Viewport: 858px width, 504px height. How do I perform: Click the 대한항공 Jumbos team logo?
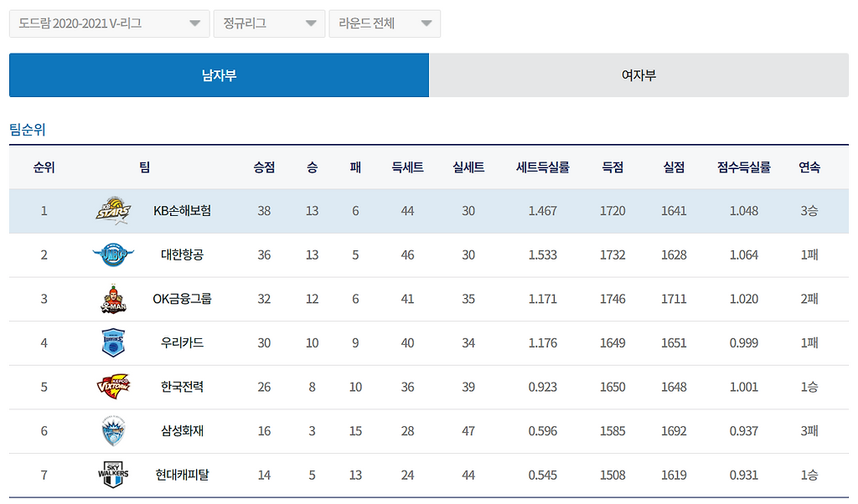(x=113, y=255)
